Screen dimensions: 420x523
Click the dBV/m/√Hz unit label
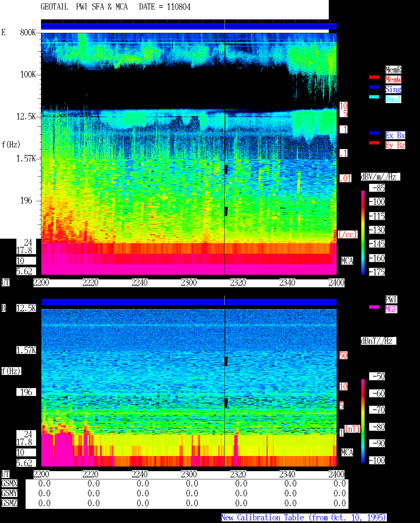(380, 177)
